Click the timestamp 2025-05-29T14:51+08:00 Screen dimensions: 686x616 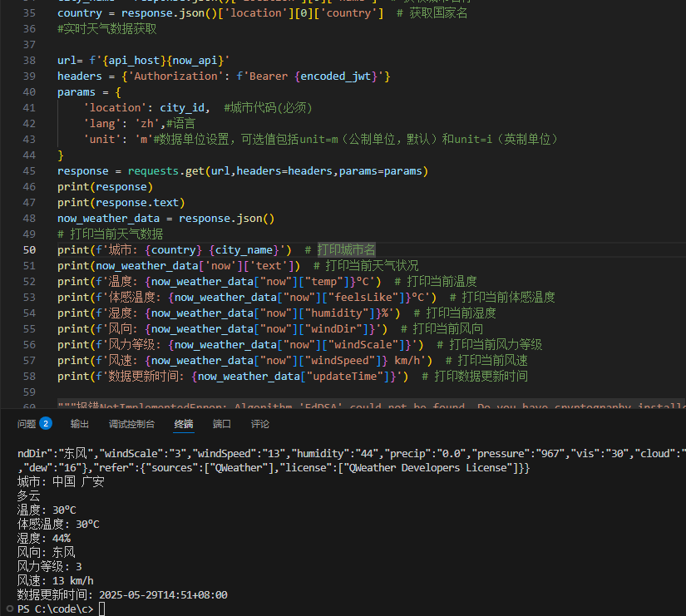(x=163, y=595)
